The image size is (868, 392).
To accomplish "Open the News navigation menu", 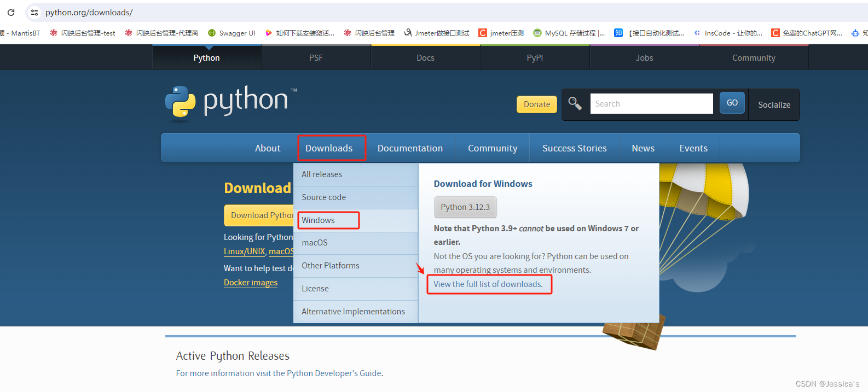I will point(643,148).
